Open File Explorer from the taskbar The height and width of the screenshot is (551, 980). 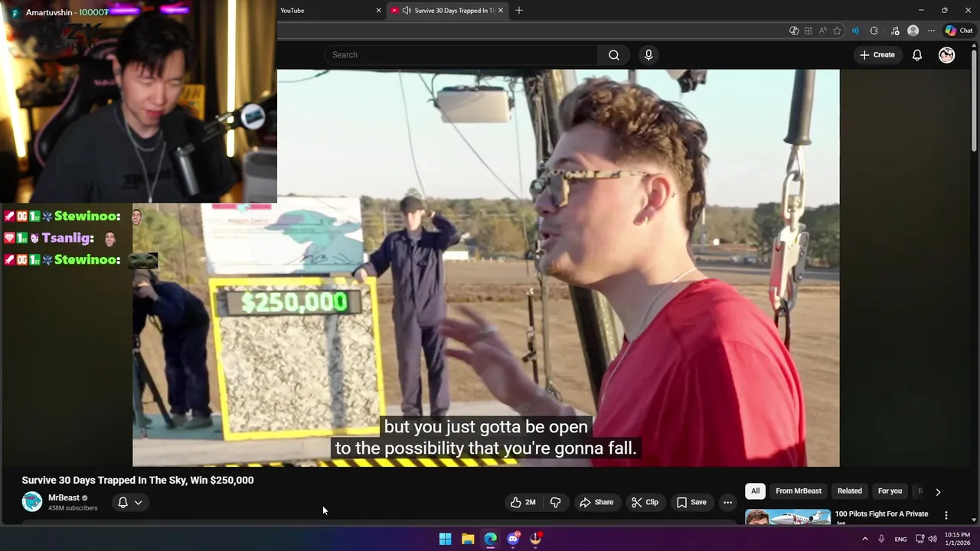(468, 539)
